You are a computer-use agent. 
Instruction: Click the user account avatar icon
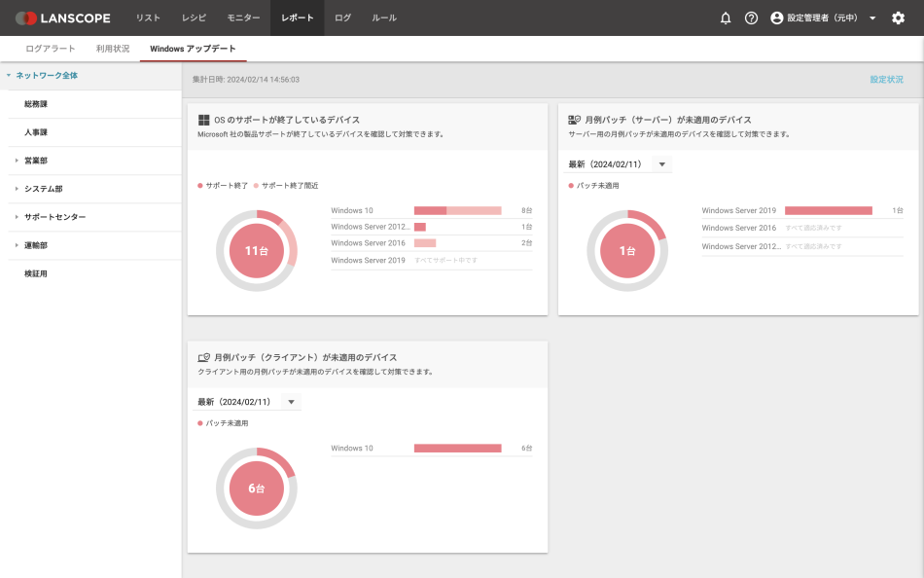tap(777, 18)
